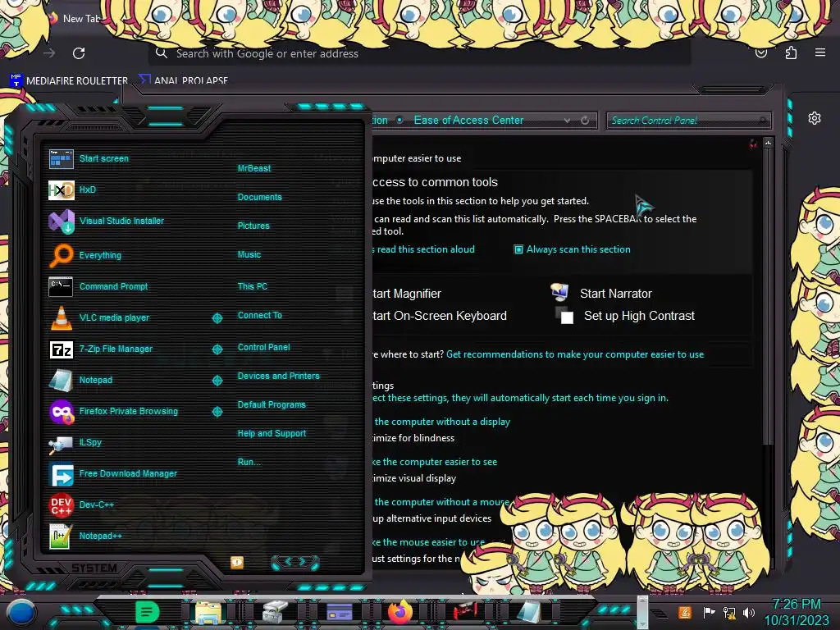The height and width of the screenshot is (630, 840).
Task: Open MEDIAFIRE ROULETTER bookmark
Action: pyautogui.click(x=69, y=81)
